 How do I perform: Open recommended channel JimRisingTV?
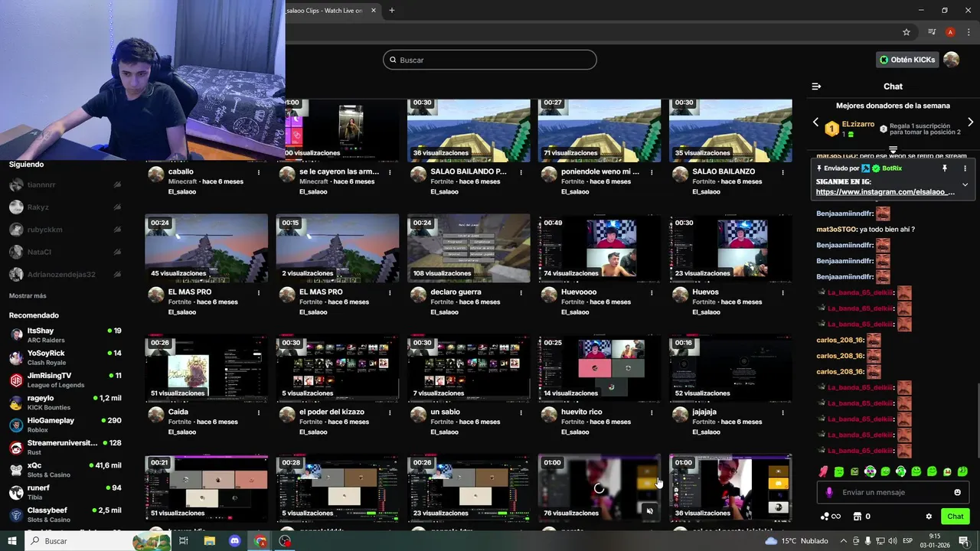point(65,380)
